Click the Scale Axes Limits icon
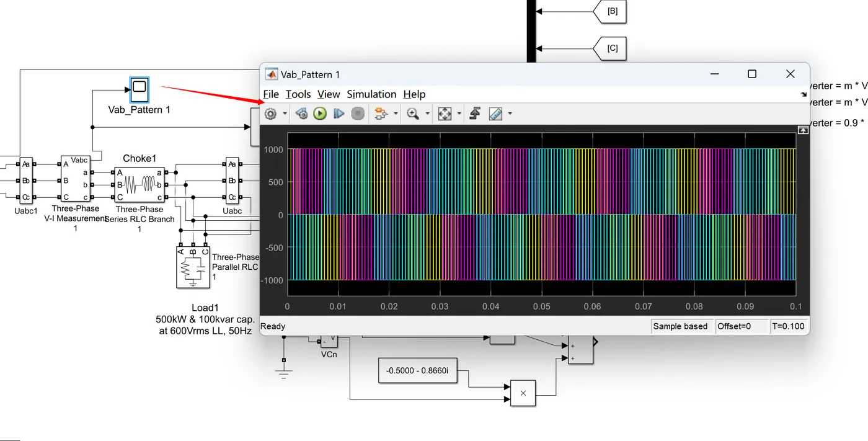Screen dimensions: 868x441 tap(445, 114)
